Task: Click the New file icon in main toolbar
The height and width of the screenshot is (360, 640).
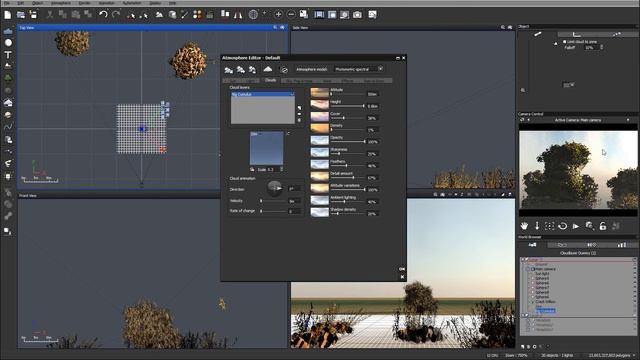Action: point(8,15)
